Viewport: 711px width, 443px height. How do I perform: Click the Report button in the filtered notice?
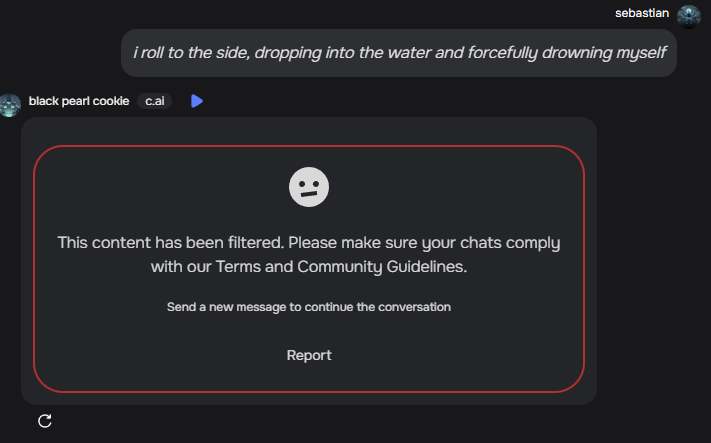click(x=309, y=355)
